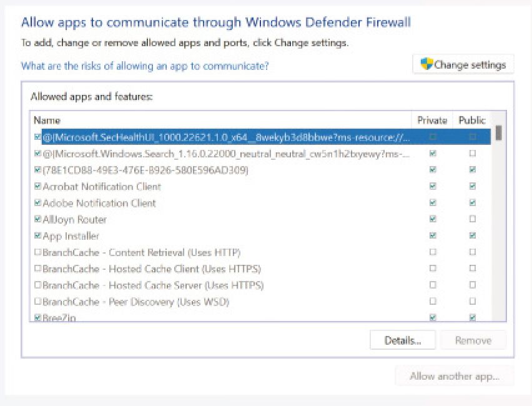Select 'BranchCache - Peer Discovery (Uses WSD)' row
The width and height of the screenshot is (532, 406).
[135, 302]
